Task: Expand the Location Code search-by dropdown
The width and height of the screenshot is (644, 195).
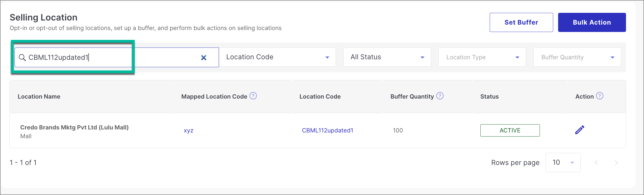Action: [278, 57]
